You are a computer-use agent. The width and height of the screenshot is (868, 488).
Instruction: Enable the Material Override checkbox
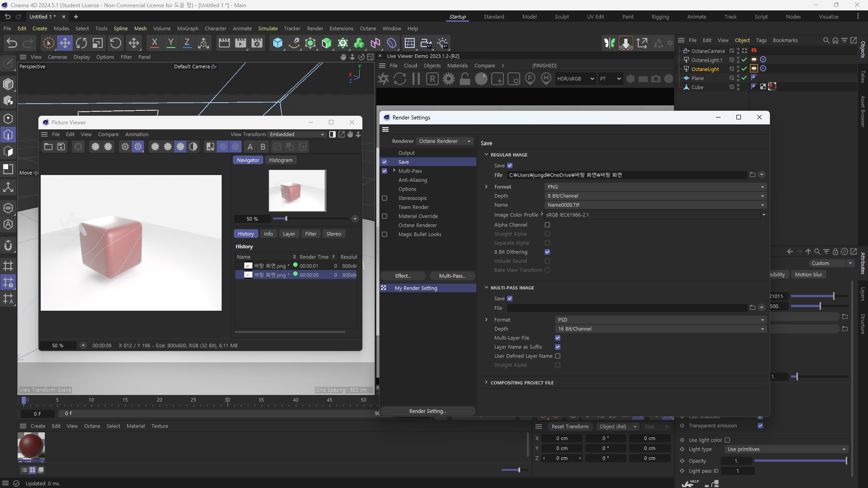384,216
